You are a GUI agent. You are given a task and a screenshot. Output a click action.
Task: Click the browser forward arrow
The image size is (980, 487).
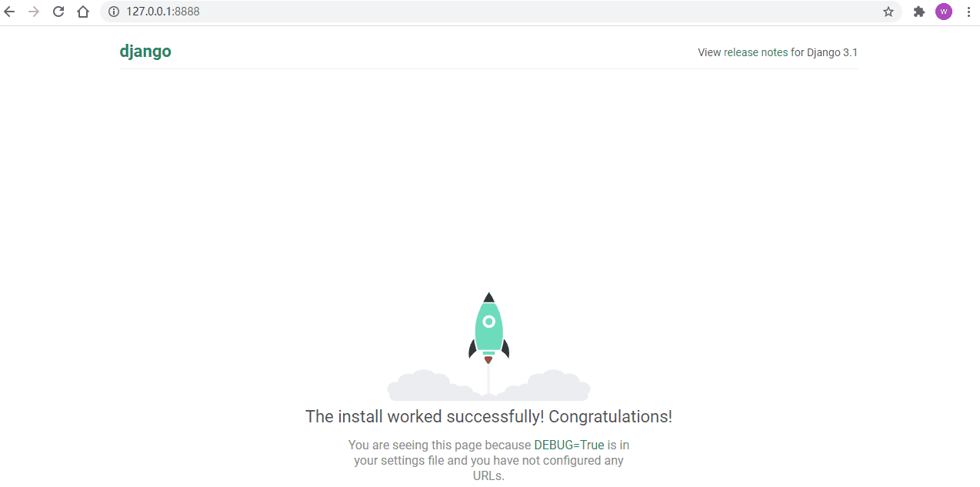(33, 12)
